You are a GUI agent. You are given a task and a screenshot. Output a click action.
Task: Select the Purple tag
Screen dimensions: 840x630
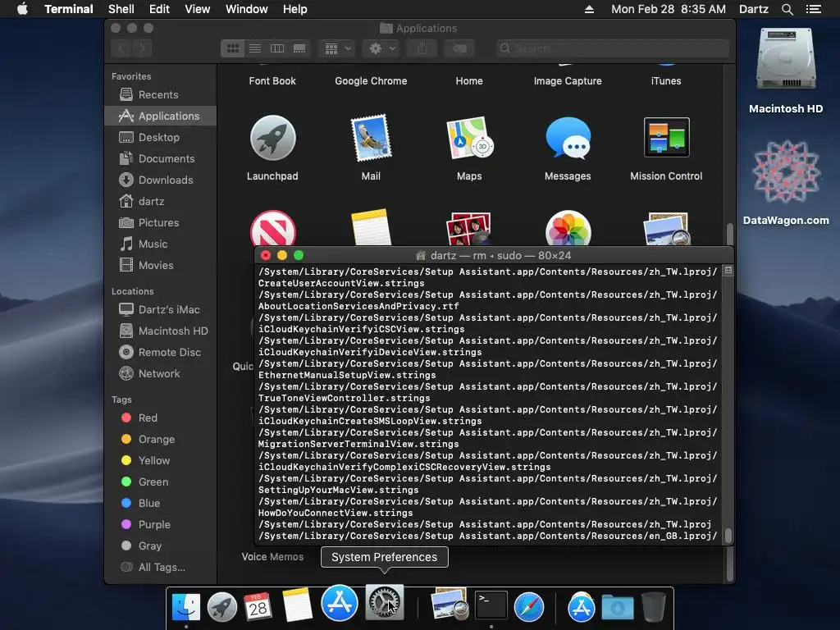click(x=160, y=525)
